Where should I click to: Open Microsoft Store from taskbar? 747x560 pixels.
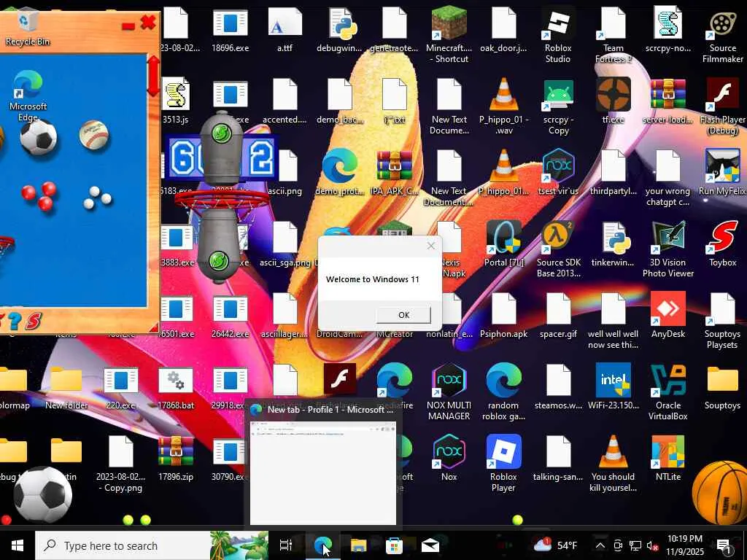pyautogui.click(x=394, y=545)
